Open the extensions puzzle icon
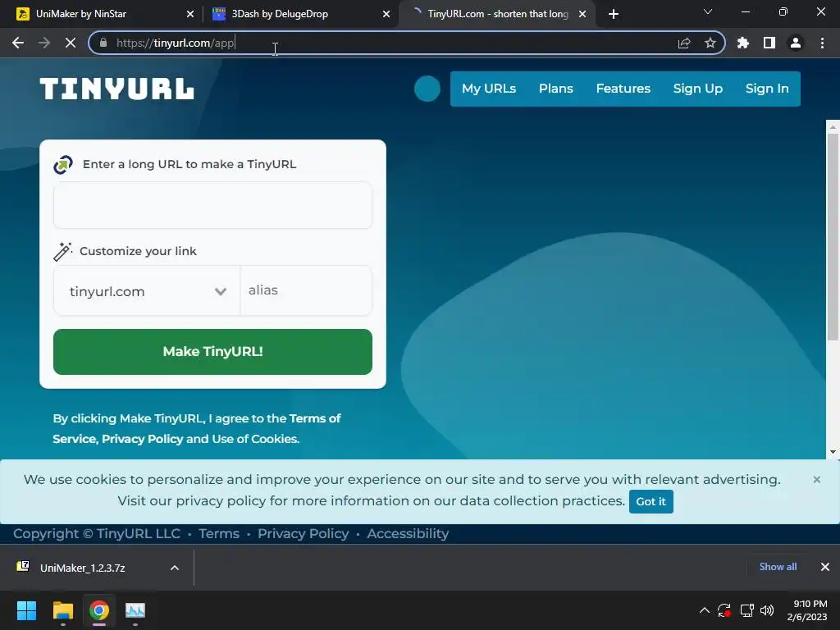This screenshot has height=630, width=840. click(x=743, y=43)
